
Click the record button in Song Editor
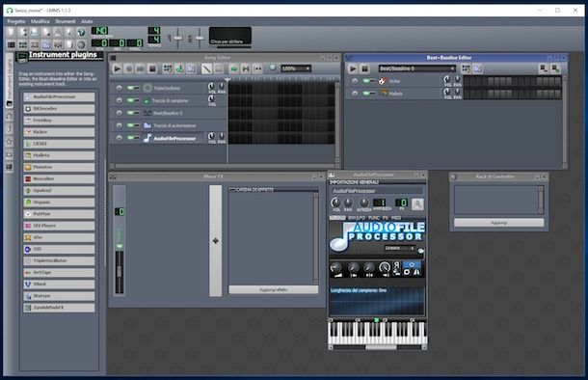pos(128,68)
